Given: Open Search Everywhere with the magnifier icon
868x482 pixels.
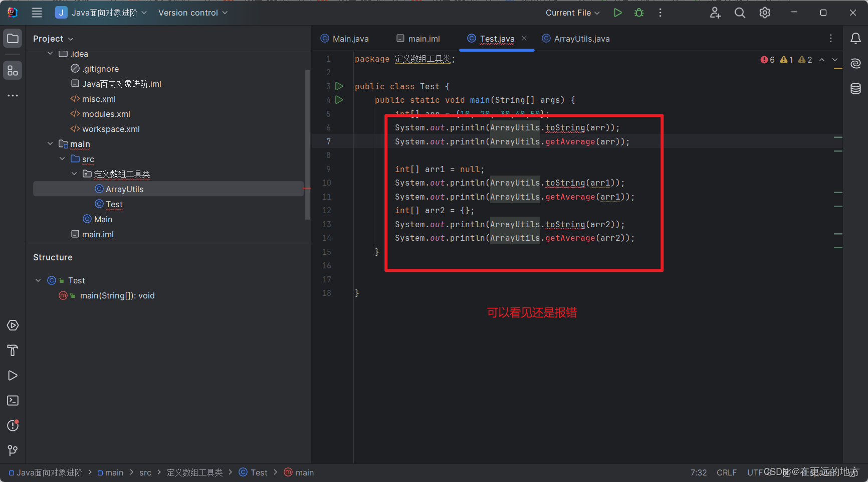Looking at the screenshot, I should pos(740,13).
